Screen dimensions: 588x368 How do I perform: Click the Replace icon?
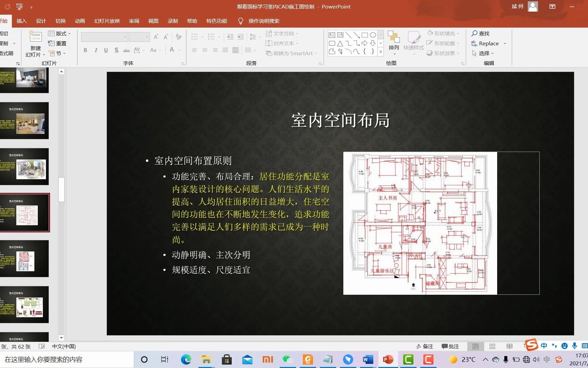click(x=474, y=43)
